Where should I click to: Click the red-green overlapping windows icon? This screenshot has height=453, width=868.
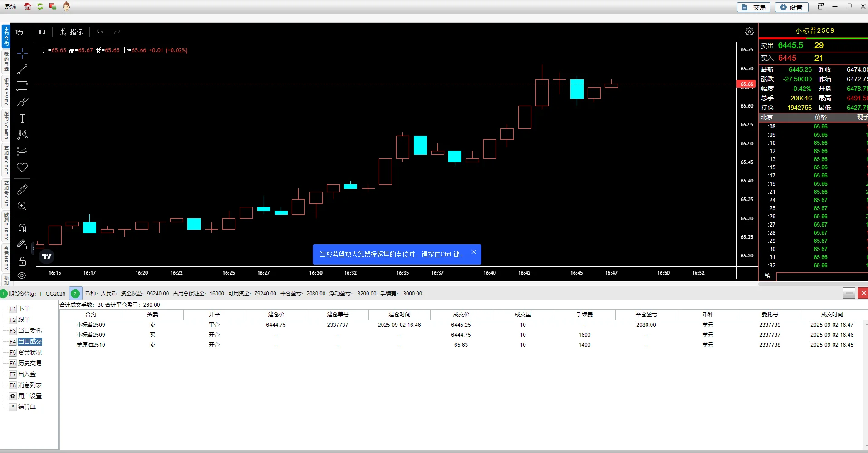click(53, 6)
